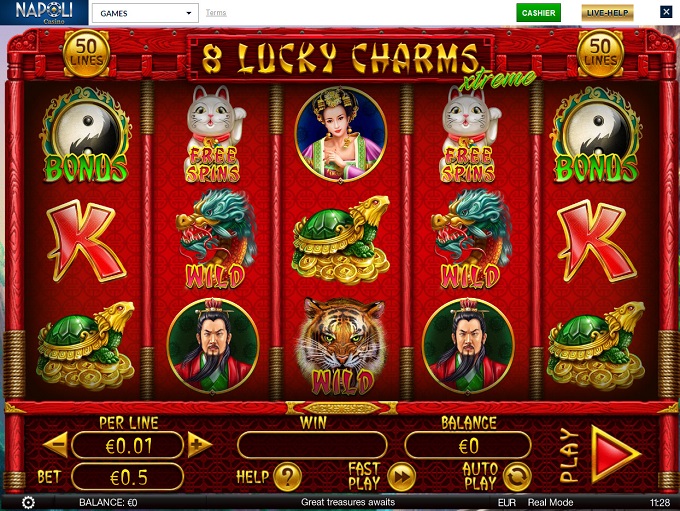Viewport: 680px width, 511px height.
Task: Enable Auto Play
Action: coord(517,477)
